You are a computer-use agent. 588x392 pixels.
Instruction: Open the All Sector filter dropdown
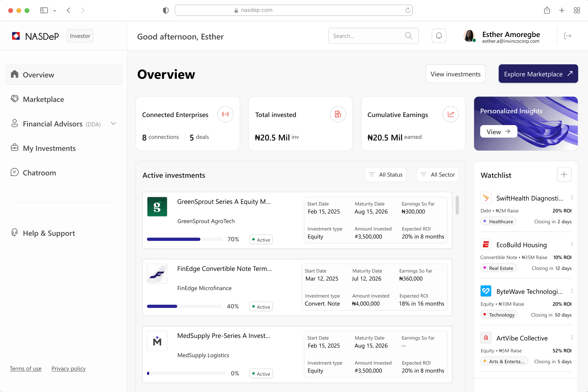point(437,175)
